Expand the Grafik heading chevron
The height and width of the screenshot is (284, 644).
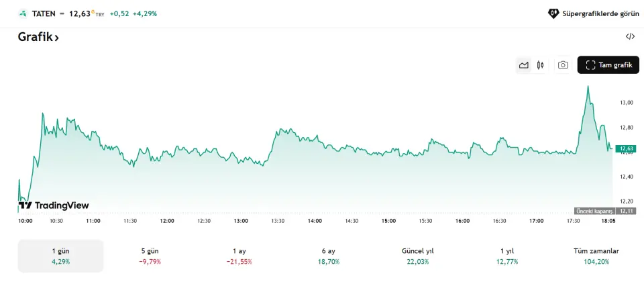click(x=57, y=38)
